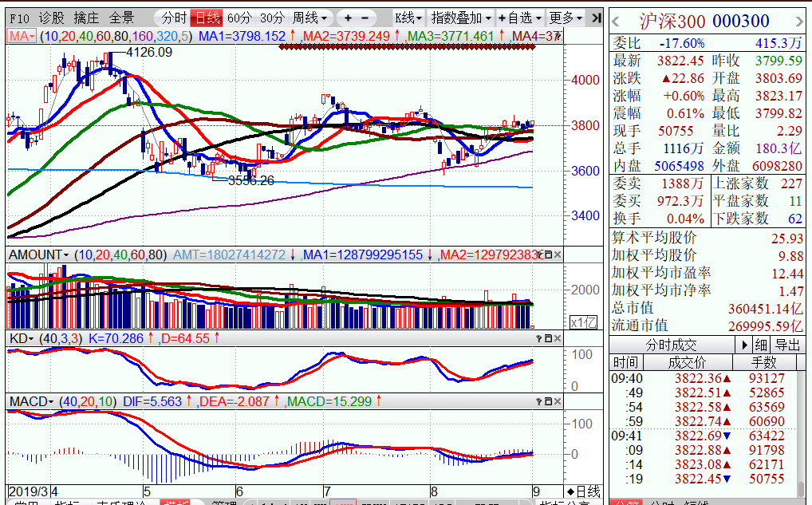Open the 全景 panorama view
This screenshot has width=812, height=505.
[122, 18]
